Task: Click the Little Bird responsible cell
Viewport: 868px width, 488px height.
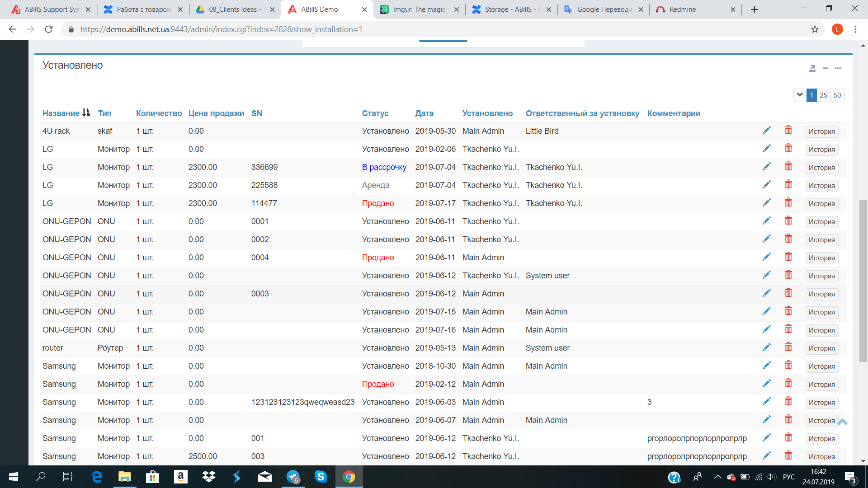Action: click(542, 131)
